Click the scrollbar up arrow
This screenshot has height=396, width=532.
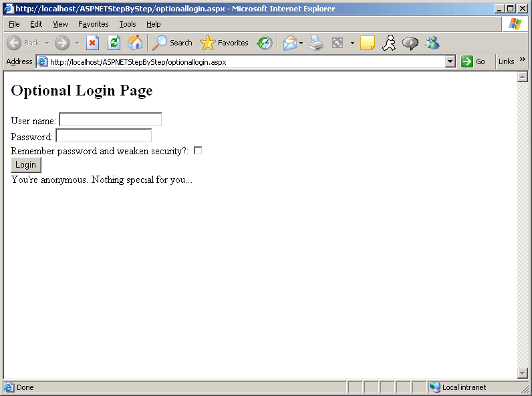coord(523,77)
